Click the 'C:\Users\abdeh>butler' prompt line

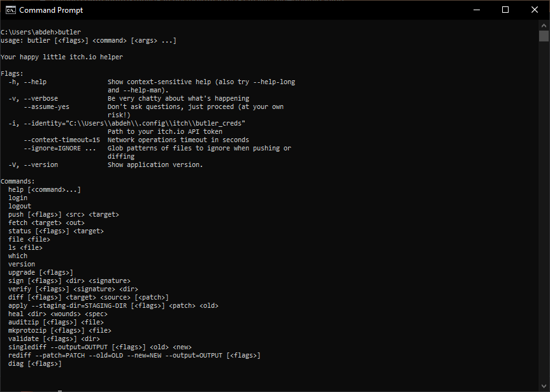(x=41, y=33)
